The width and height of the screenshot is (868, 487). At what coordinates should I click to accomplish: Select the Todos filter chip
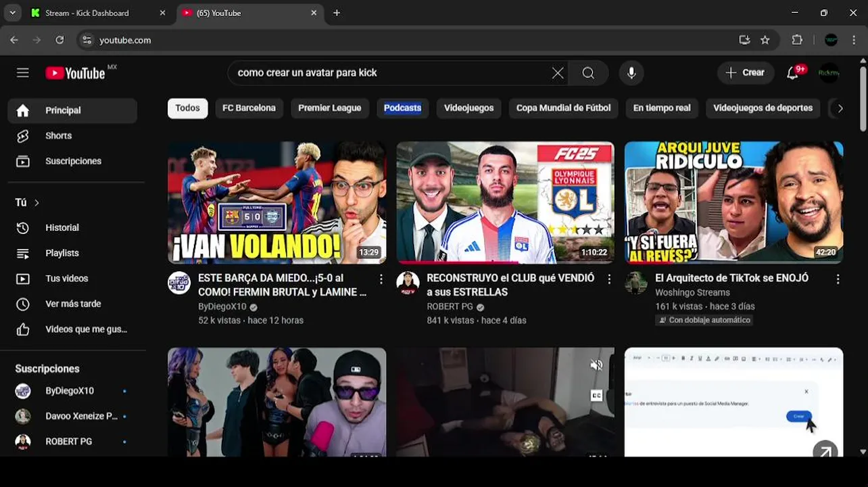pyautogui.click(x=187, y=108)
